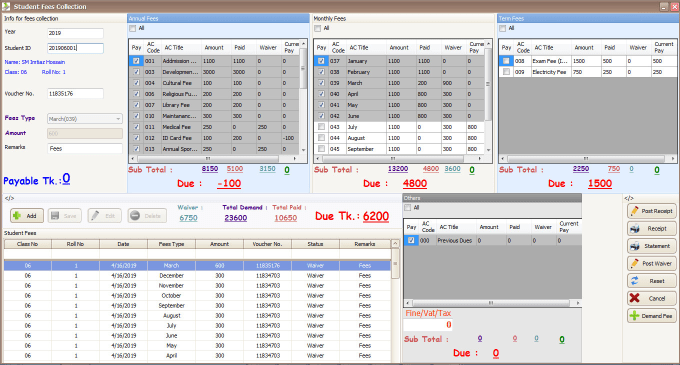Check the All checkbox in Others panel

408,208
